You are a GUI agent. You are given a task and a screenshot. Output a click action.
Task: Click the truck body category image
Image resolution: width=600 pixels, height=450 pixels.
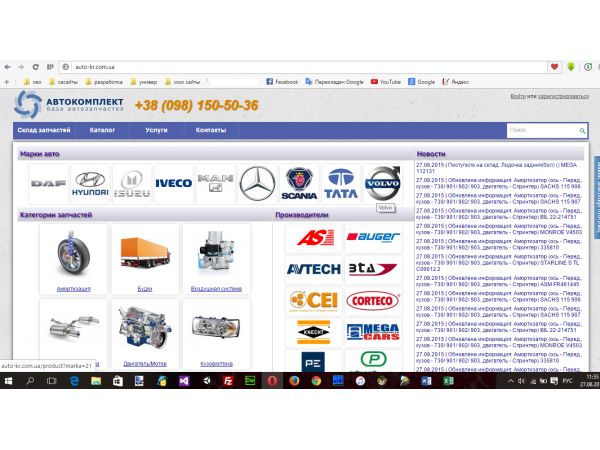click(144, 254)
